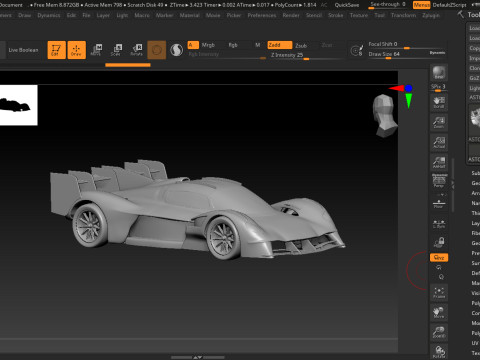Click the head camera orientation widget
This screenshot has height=360, width=480.
pyautogui.click(x=385, y=116)
